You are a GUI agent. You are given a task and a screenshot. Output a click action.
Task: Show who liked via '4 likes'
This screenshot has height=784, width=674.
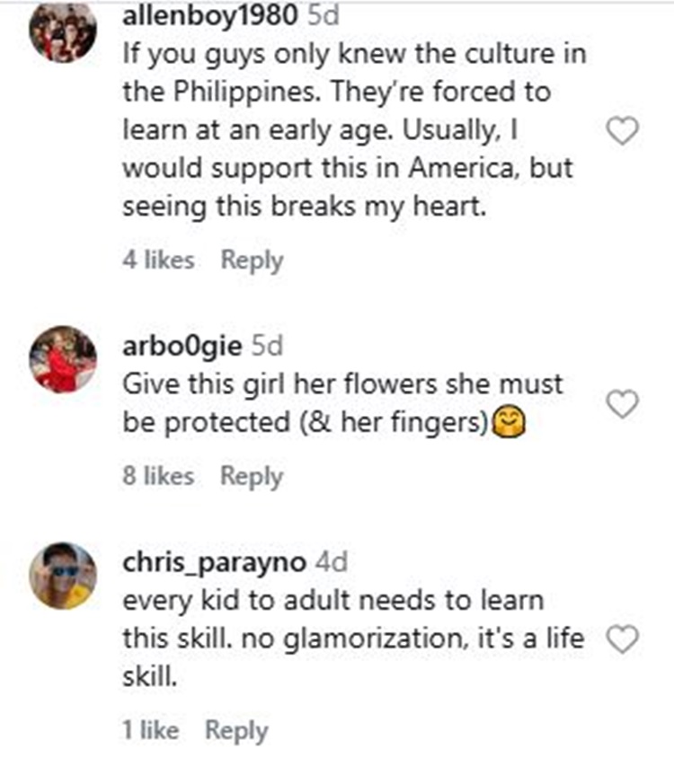point(159,260)
